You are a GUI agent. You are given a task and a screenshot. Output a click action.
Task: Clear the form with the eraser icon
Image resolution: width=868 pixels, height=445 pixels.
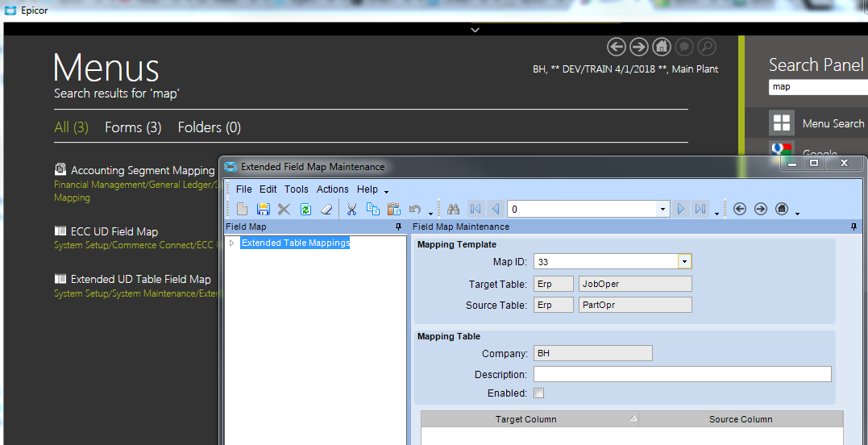point(326,209)
